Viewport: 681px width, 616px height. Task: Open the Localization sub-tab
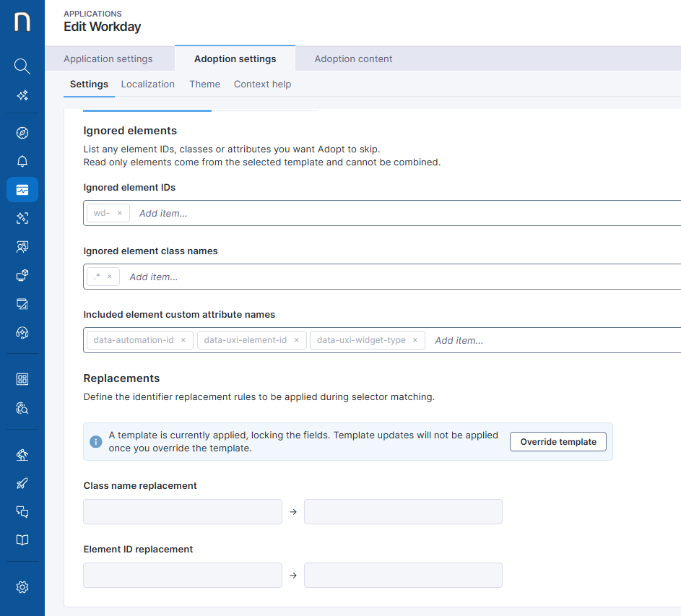(x=148, y=84)
